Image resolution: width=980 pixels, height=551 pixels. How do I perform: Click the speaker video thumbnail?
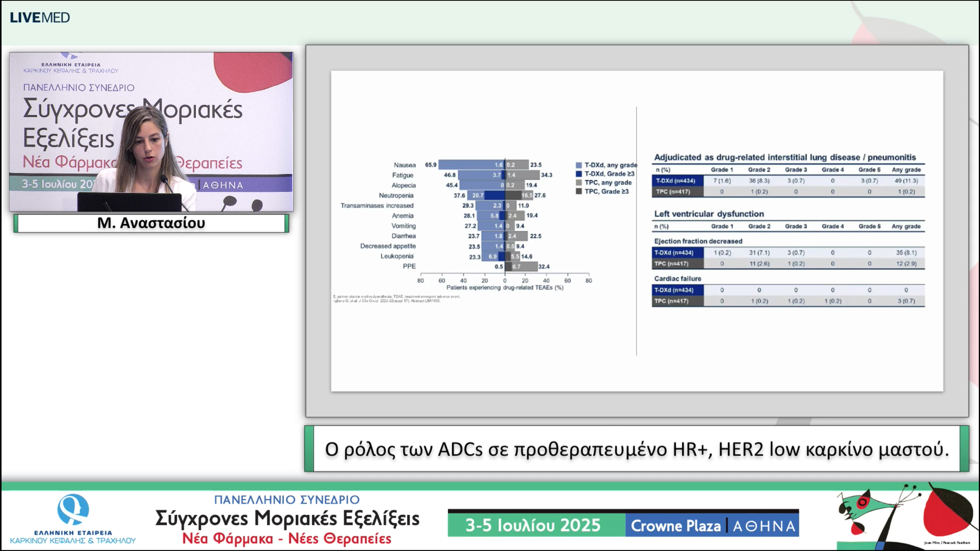click(151, 132)
